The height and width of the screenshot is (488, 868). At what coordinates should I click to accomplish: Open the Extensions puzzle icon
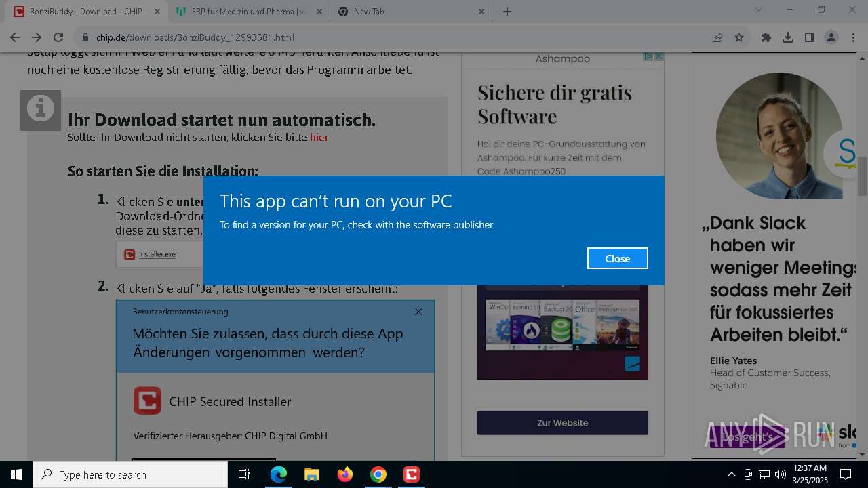pos(766,37)
